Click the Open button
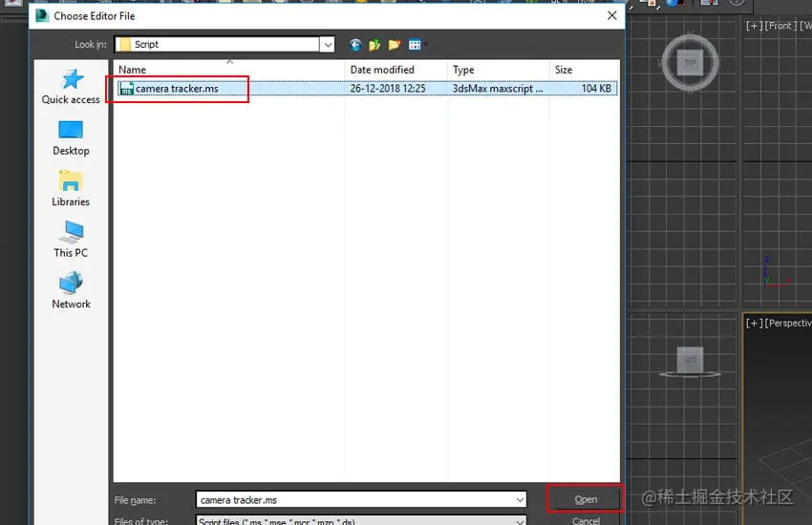This screenshot has height=525, width=812. (586, 499)
